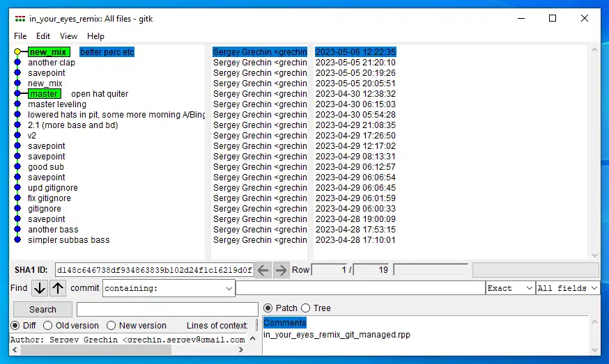Click the gitk app icon in title bar

20,19
